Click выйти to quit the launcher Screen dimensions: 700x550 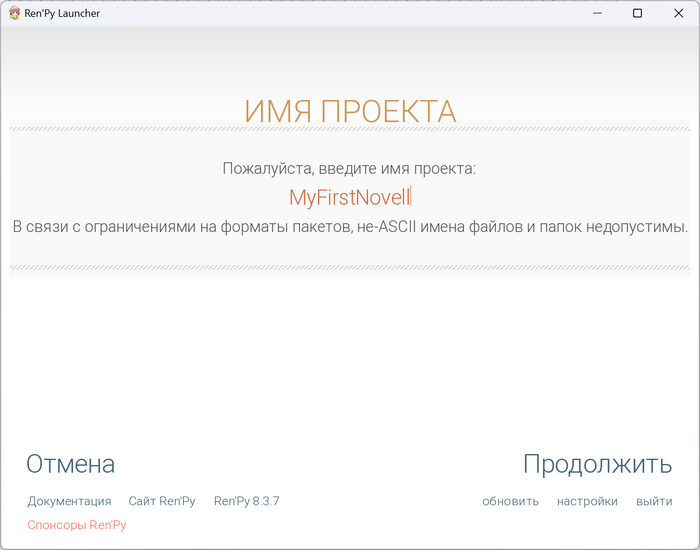[654, 501]
